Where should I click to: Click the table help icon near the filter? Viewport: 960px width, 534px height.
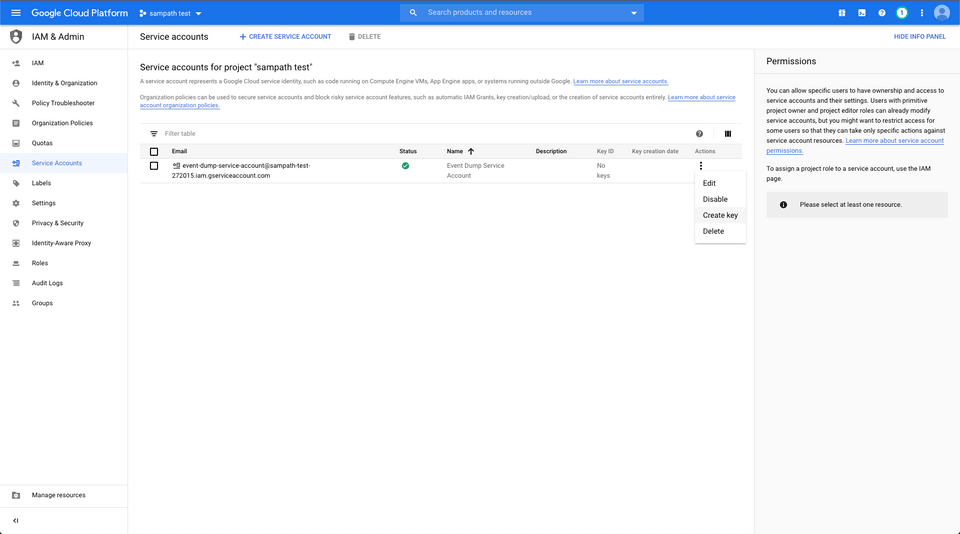coord(699,133)
